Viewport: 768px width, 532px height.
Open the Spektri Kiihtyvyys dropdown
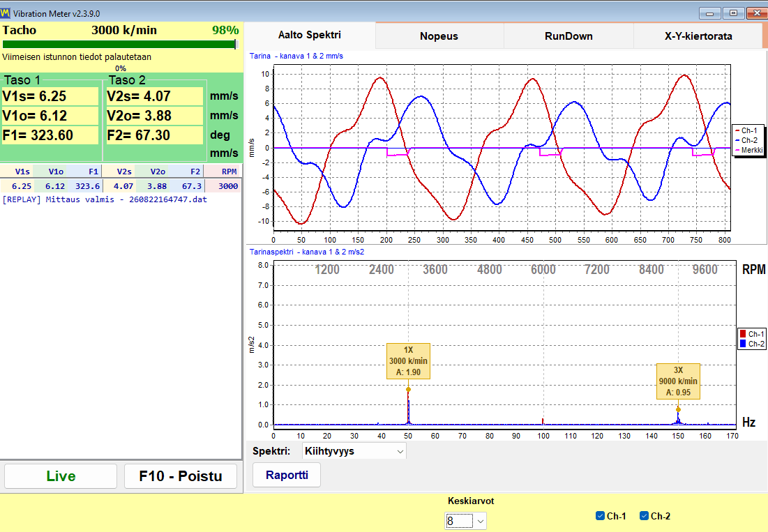click(x=354, y=451)
